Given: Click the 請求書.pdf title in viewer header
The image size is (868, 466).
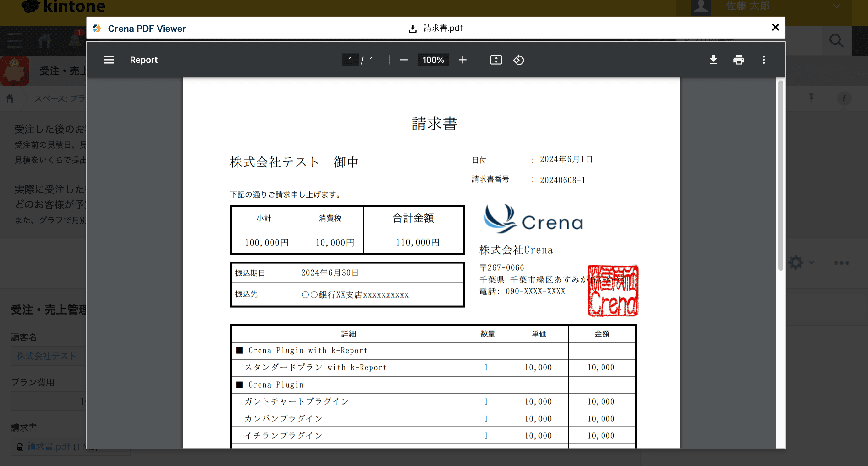Looking at the screenshot, I should click(443, 28).
